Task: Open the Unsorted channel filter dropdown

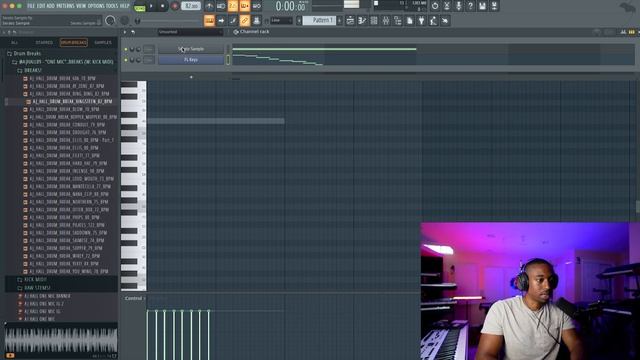Action: pyautogui.click(x=190, y=32)
